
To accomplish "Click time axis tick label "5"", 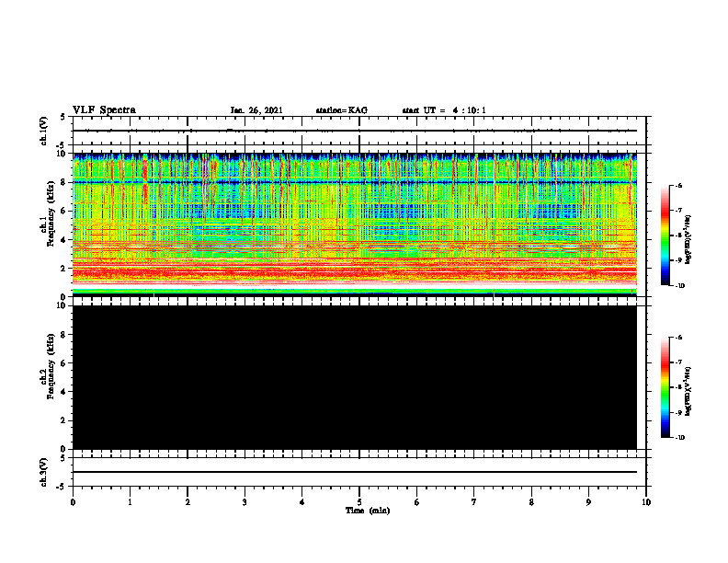I will point(359,502).
